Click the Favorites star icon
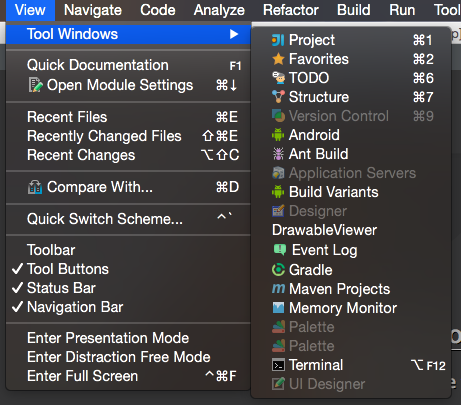 (x=278, y=59)
